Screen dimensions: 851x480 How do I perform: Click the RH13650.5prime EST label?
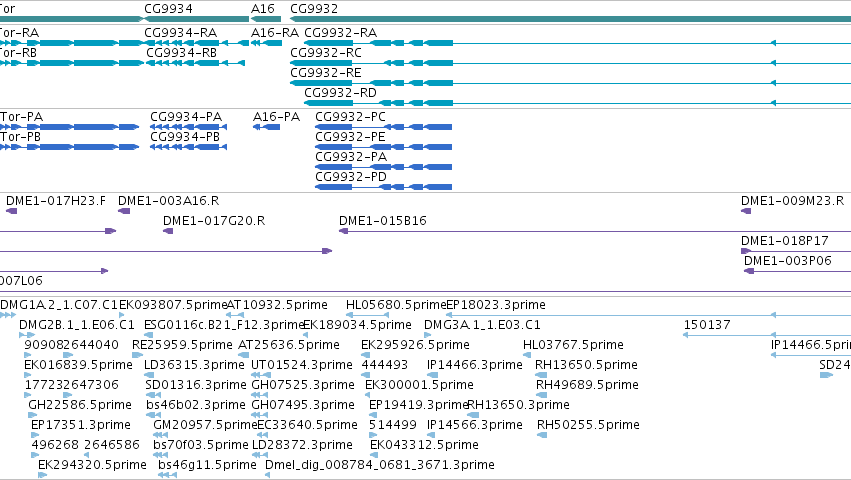(586, 365)
